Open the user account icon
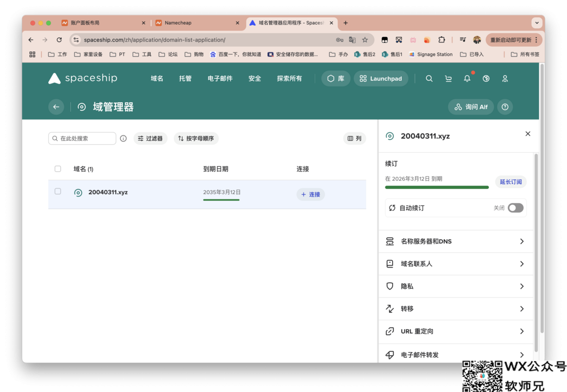Viewport: 567px width, 392px height. pyautogui.click(x=505, y=78)
